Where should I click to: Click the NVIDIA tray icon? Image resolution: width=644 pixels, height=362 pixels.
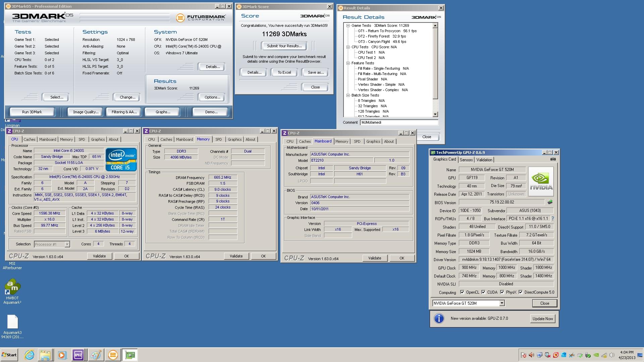[x=596, y=355]
